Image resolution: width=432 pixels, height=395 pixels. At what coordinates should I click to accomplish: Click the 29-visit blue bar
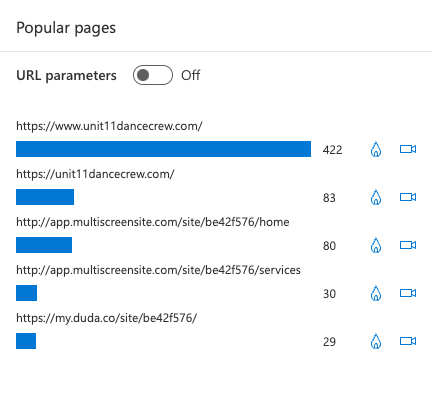tap(26, 341)
